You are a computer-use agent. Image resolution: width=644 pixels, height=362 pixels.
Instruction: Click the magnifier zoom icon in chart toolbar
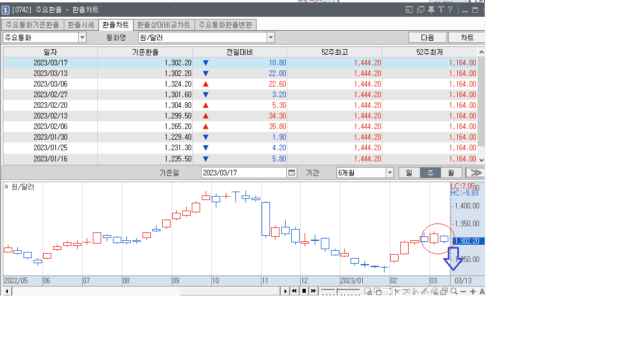pyautogui.click(x=454, y=291)
